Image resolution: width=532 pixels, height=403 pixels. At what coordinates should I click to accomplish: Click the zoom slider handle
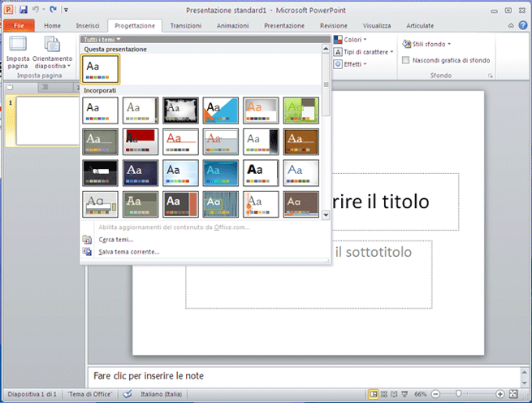[458, 394]
